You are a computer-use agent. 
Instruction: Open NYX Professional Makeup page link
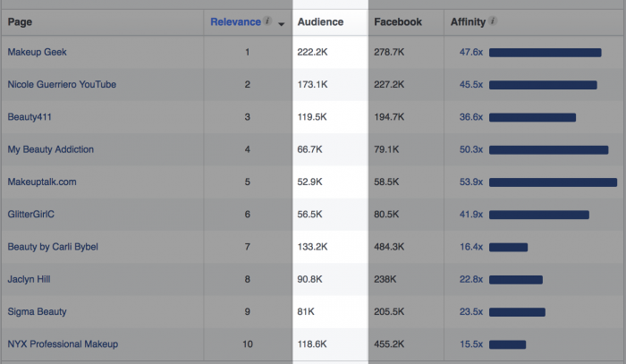pyautogui.click(x=63, y=344)
